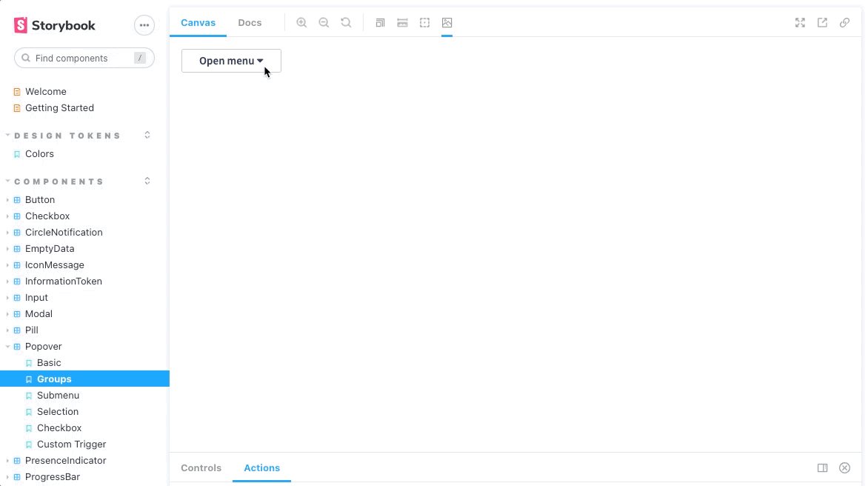The width and height of the screenshot is (868, 486).
Task: Copy canvas link icon
Action: [844, 23]
